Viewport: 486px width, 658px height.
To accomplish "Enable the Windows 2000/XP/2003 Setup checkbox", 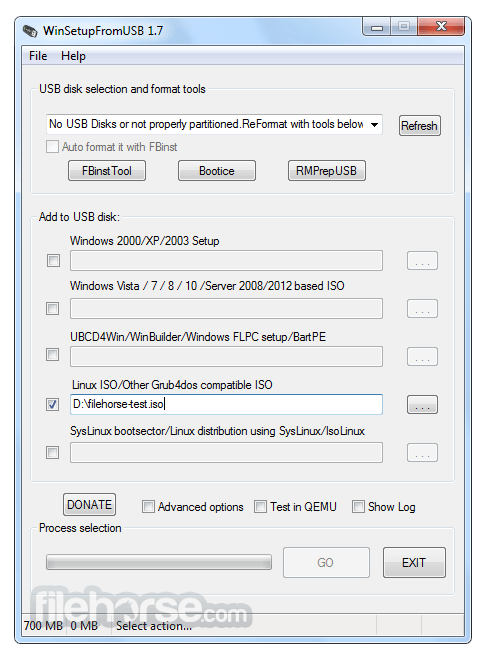I will click(53, 261).
